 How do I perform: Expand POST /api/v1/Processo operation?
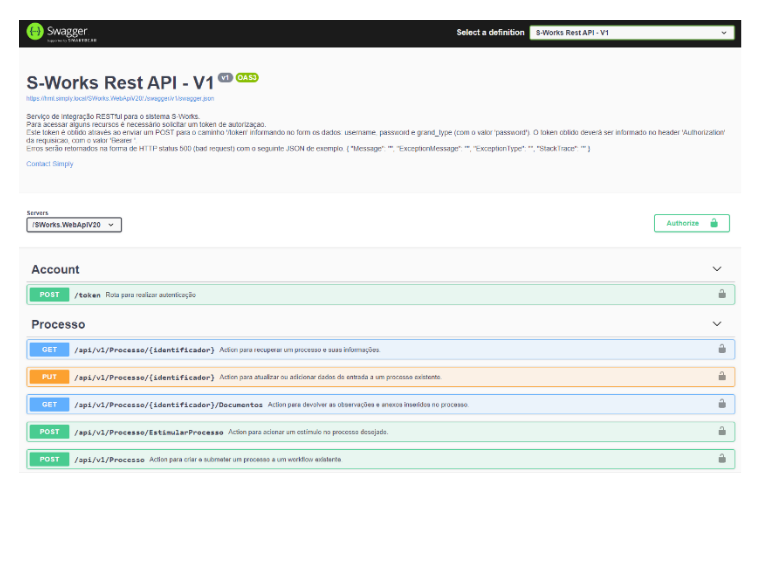[x=380, y=459]
